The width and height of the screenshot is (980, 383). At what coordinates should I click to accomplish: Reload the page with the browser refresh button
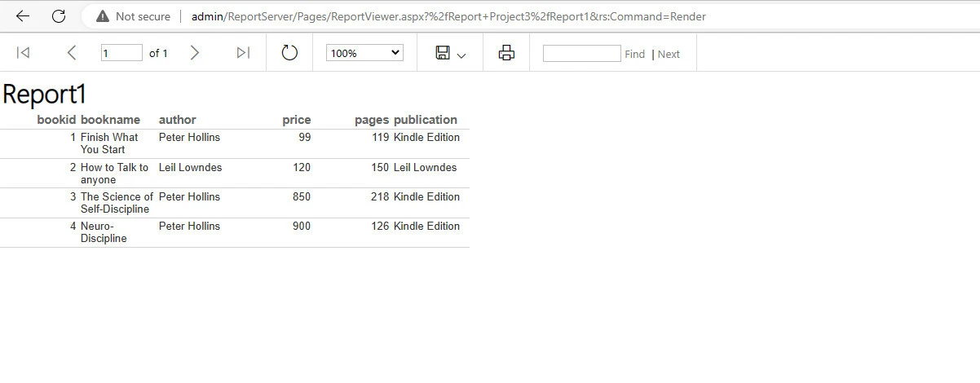pyautogui.click(x=59, y=16)
